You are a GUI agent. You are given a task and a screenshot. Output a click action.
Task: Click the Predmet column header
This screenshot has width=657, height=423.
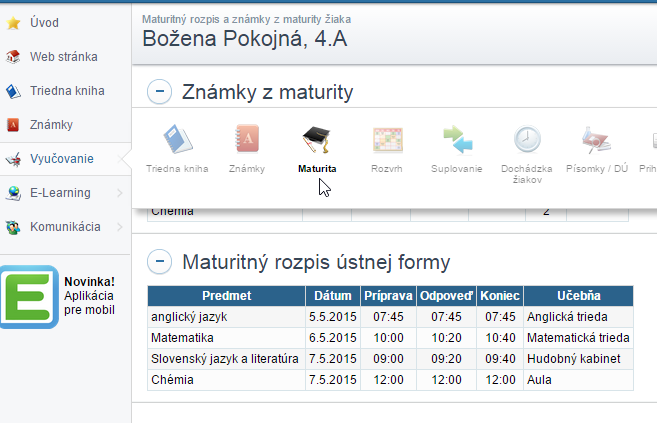point(226,296)
